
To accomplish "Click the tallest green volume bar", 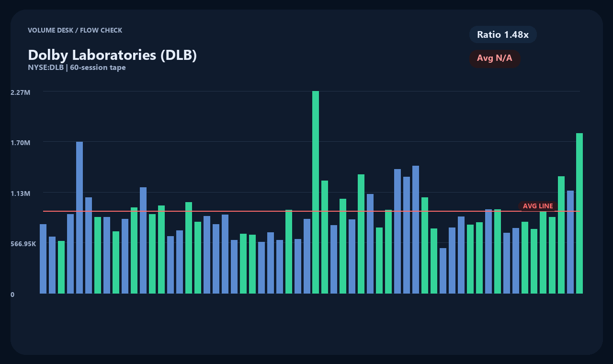I will pos(316,192).
